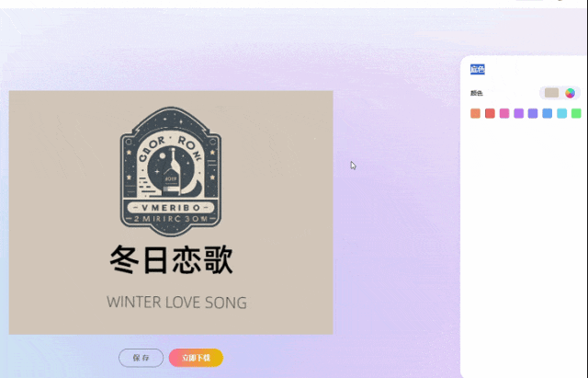588x378 pixels.
Task: Click the 颜色 label in the panel
Action: 477,93
